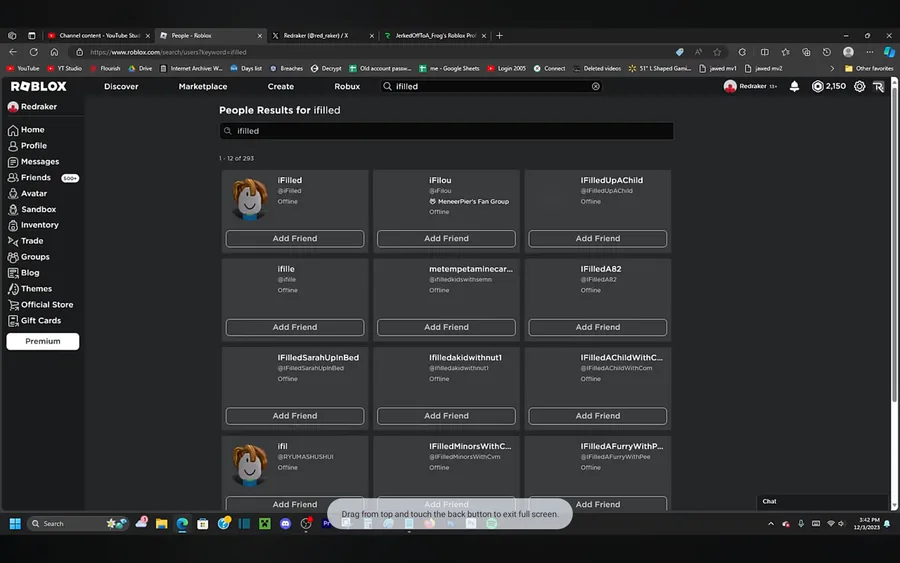Open Inventory in the sidebar

pyautogui.click(x=33, y=225)
